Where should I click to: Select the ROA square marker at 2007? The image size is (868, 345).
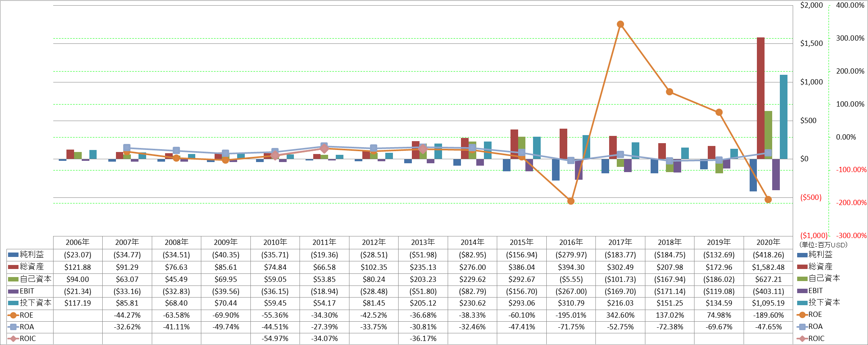click(127, 148)
